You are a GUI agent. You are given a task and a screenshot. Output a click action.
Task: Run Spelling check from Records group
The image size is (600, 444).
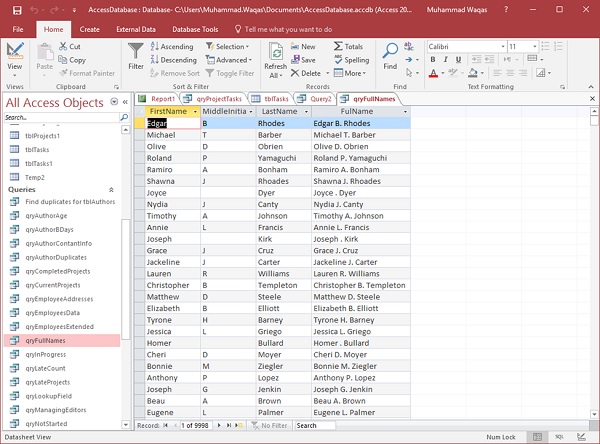pos(350,59)
